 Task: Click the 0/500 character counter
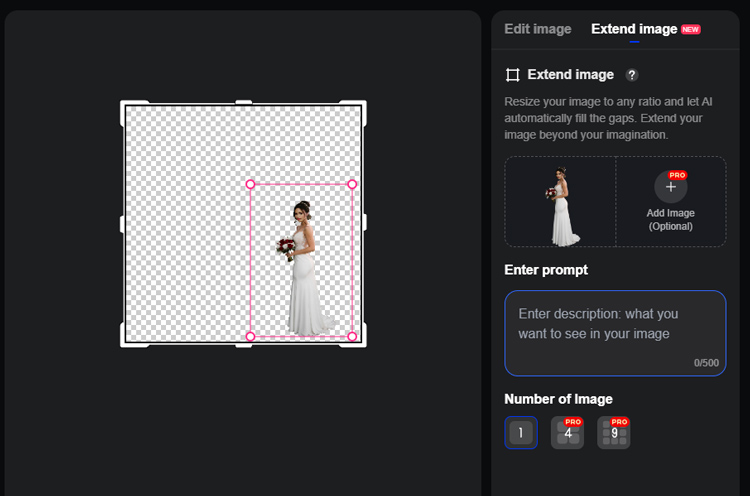(706, 363)
